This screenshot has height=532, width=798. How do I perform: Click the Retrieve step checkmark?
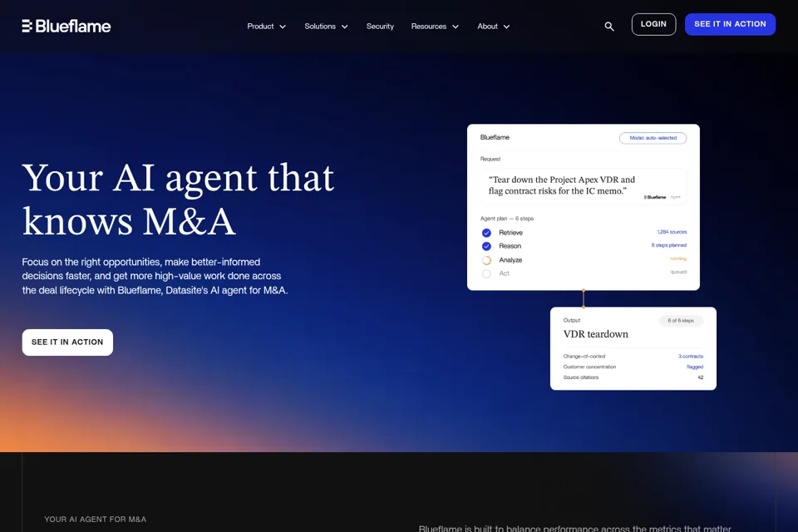coord(486,233)
